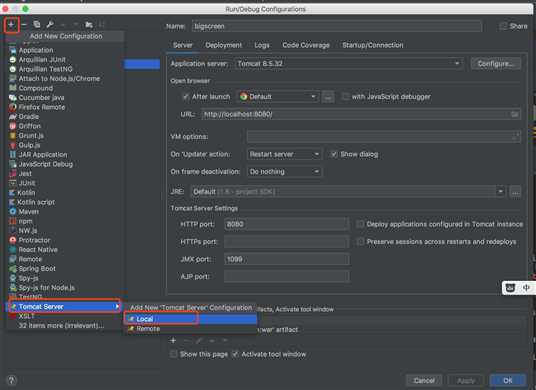This screenshot has height=390, width=536.
Task: Select the XSLT configuration type
Action: [27, 316]
